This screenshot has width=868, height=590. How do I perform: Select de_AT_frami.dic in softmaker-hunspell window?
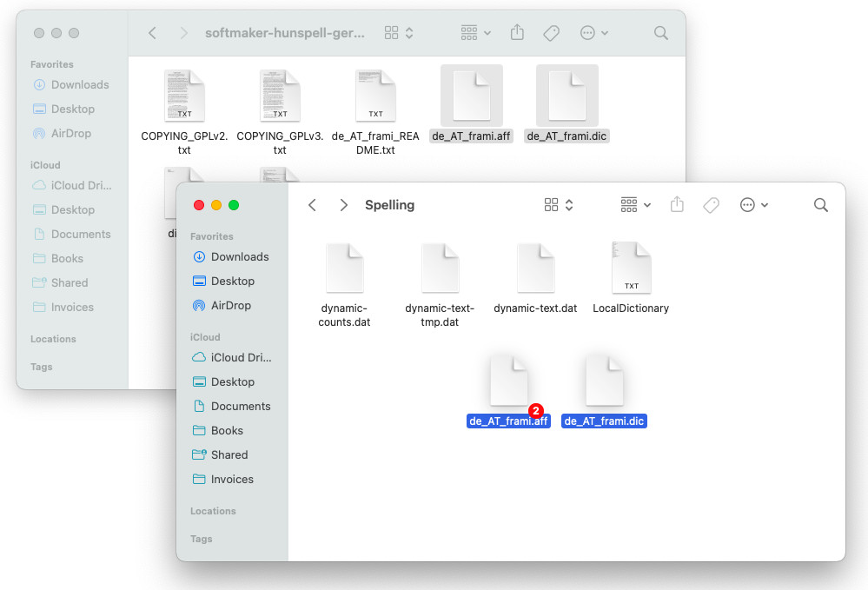(x=567, y=96)
